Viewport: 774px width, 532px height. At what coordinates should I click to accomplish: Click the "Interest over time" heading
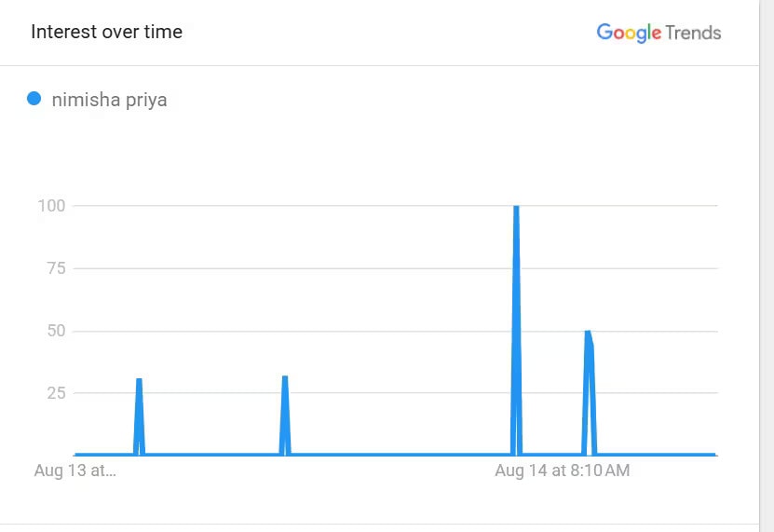pos(106,32)
